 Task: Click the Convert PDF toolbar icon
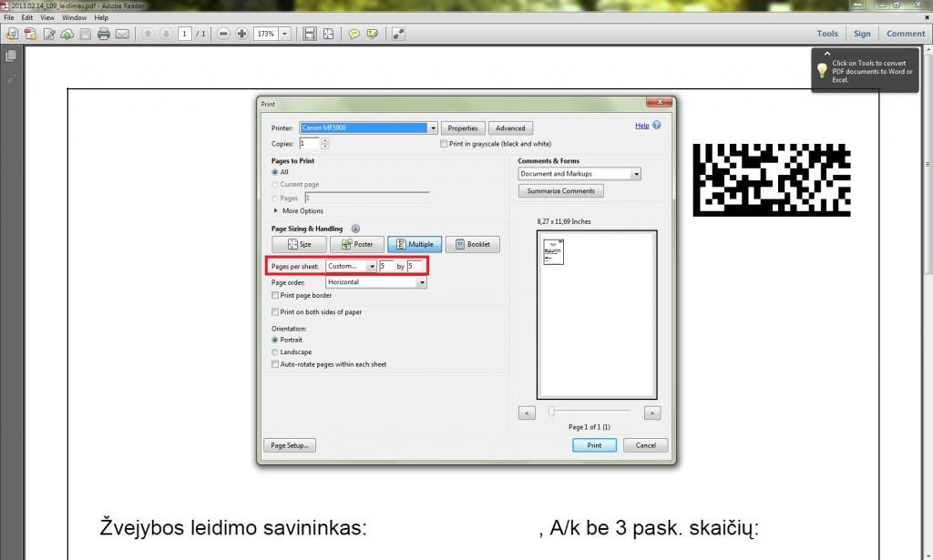pos(30,34)
